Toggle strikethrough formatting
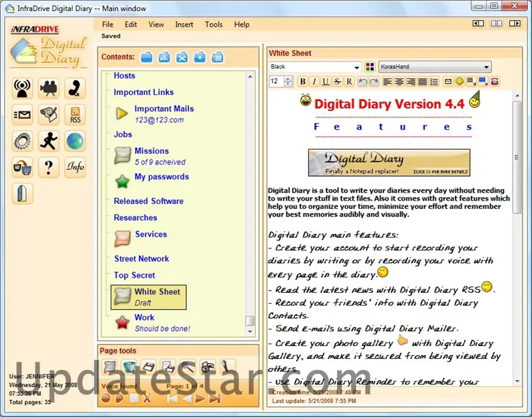Viewport: 532px width, 417px height. click(x=337, y=81)
